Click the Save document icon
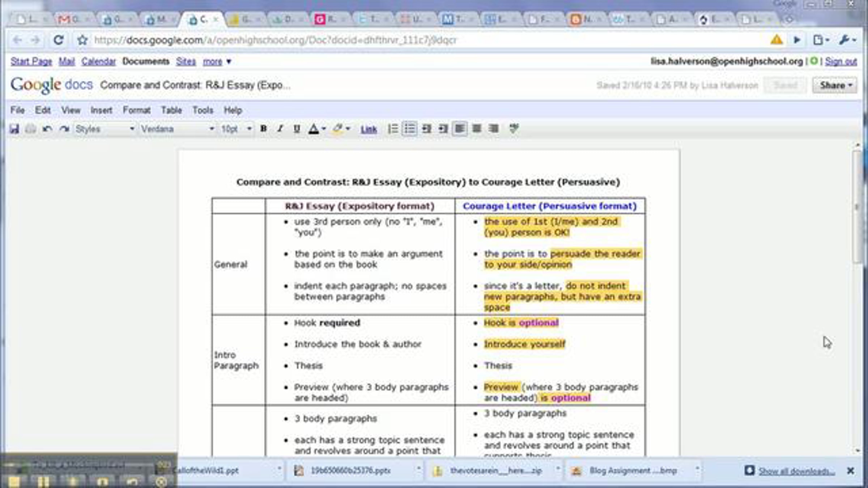This screenshot has width=868, height=488. (x=14, y=129)
